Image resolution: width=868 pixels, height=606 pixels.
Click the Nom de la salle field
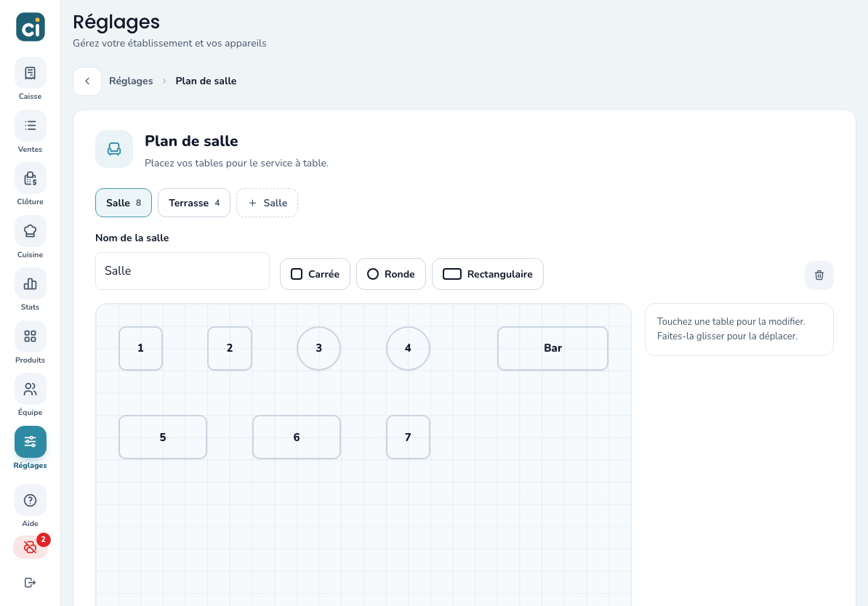[182, 271]
